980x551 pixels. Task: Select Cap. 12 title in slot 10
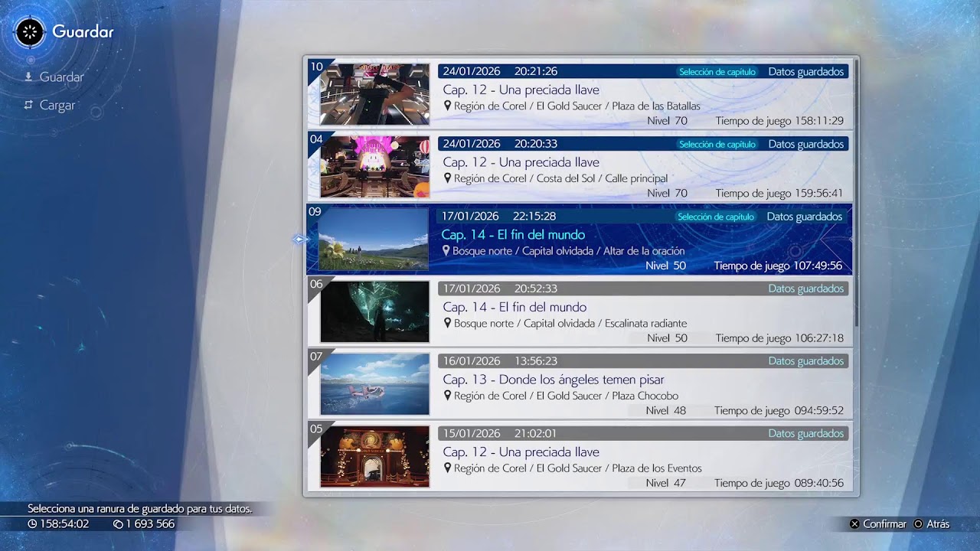click(x=521, y=90)
